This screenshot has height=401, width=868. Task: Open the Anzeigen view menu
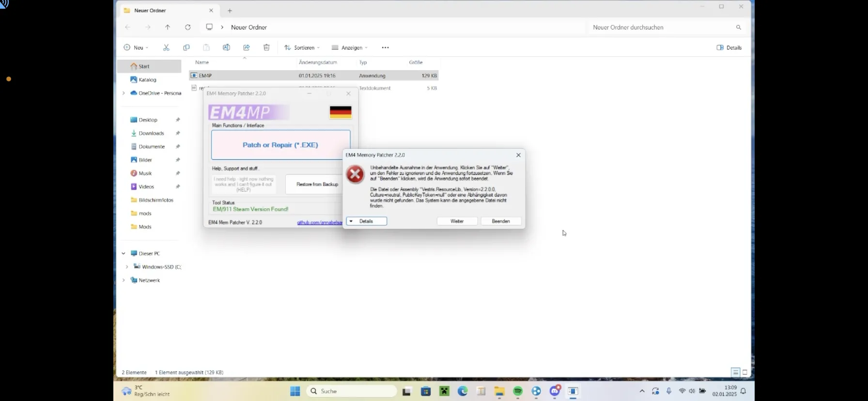pos(350,47)
